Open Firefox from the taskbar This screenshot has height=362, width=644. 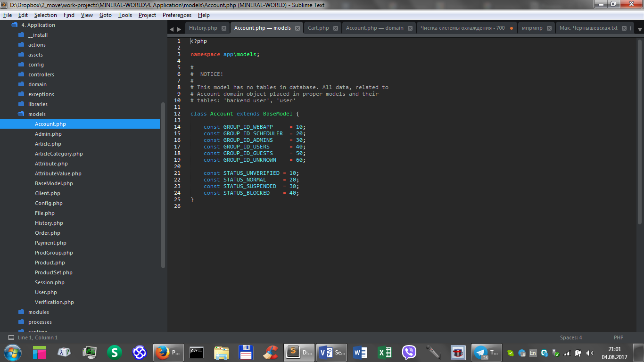pos(168,352)
